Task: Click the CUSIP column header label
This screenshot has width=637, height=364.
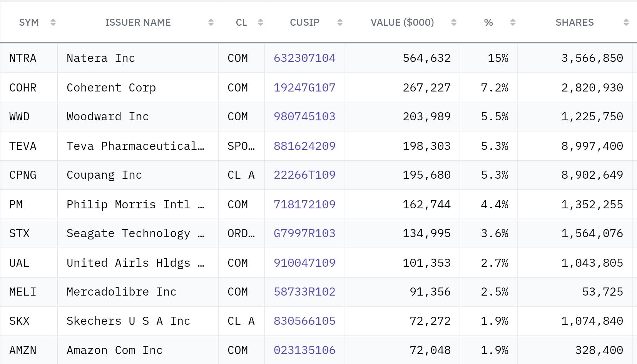Action: (304, 23)
